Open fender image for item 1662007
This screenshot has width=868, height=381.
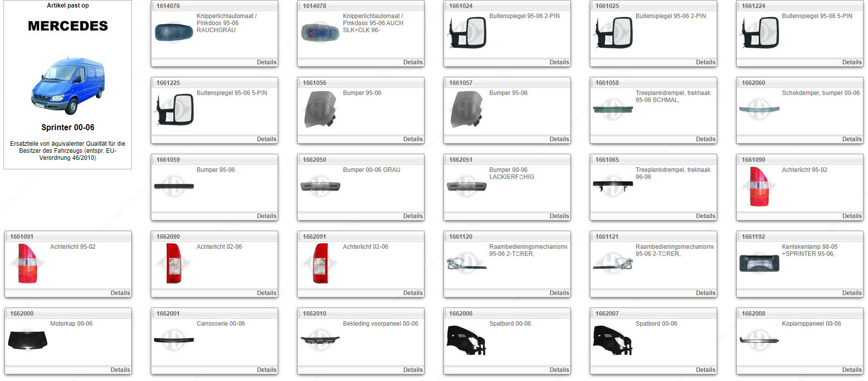tap(613, 340)
